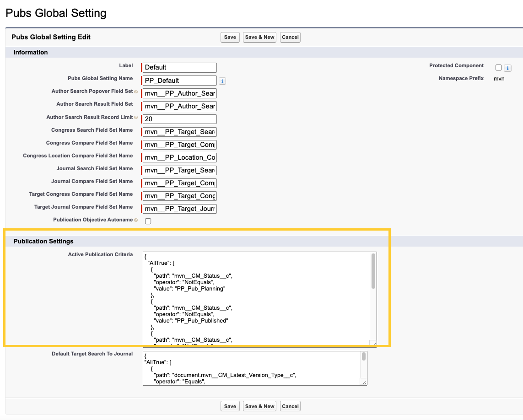Click the top Save & New button
Image resolution: width=523 pixels, height=420 pixels.
click(259, 37)
